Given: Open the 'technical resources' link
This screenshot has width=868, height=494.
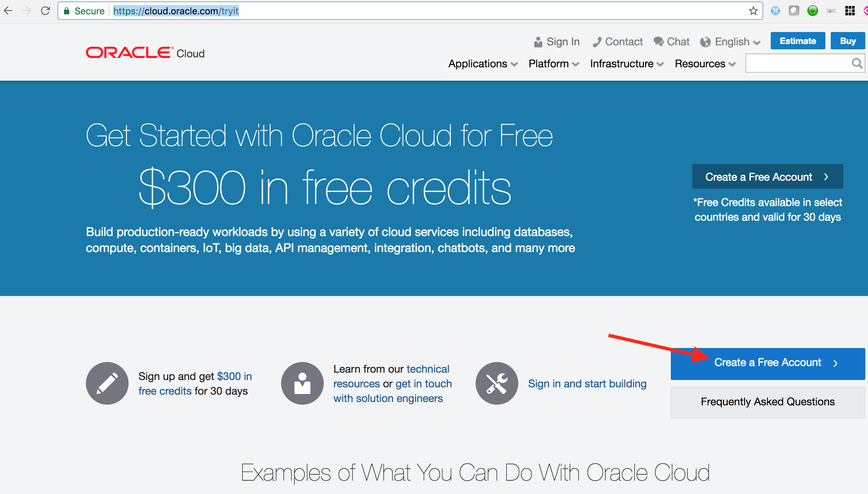Looking at the screenshot, I should (x=391, y=376).
